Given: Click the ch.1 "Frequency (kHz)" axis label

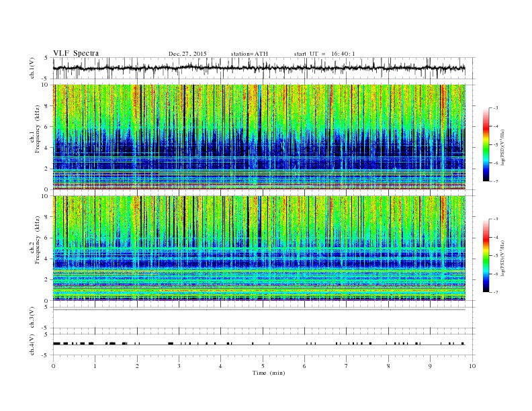Looking at the screenshot, I should (38, 129).
